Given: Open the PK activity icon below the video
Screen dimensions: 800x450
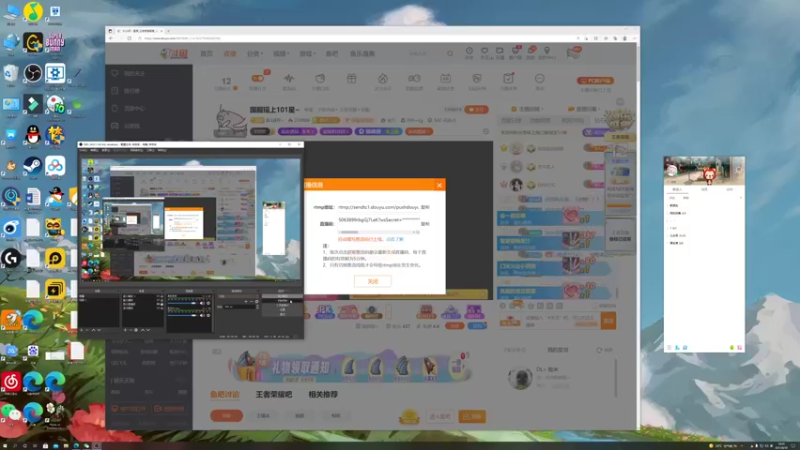Looking at the screenshot, I should point(325,311).
